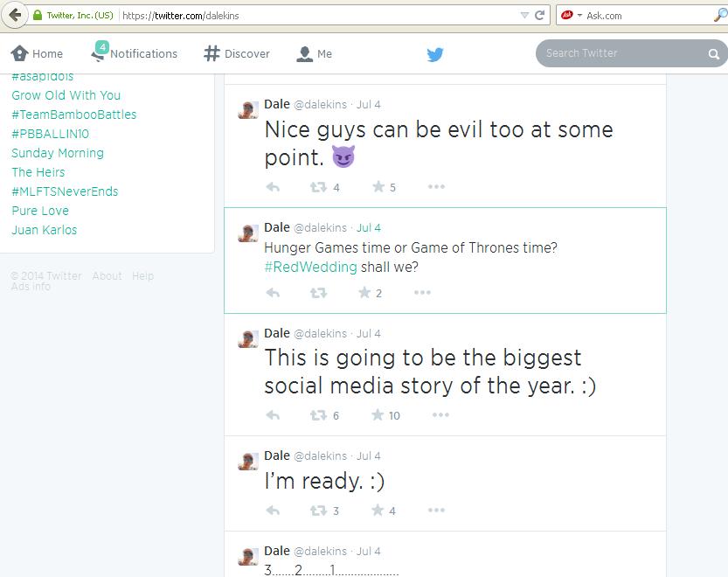Click the browser back arrow button

click(x=15, y=16)
